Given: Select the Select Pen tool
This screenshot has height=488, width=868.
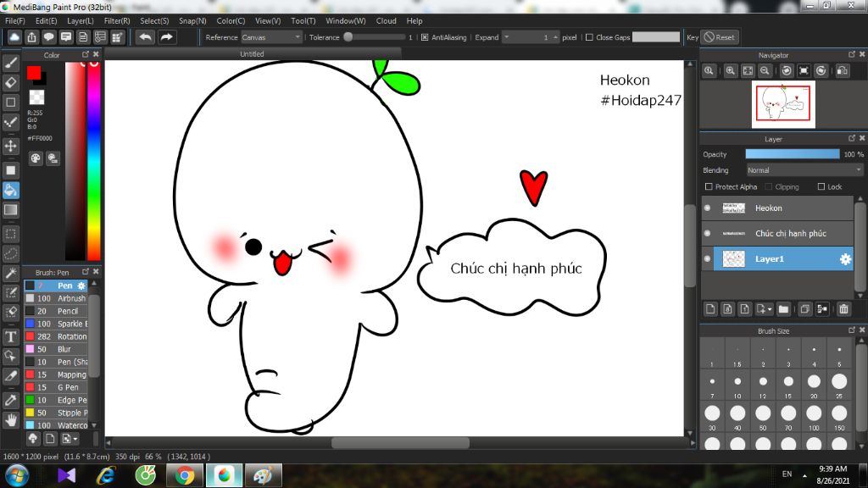Looking at the screenshot, I should [x=10, y=292].
